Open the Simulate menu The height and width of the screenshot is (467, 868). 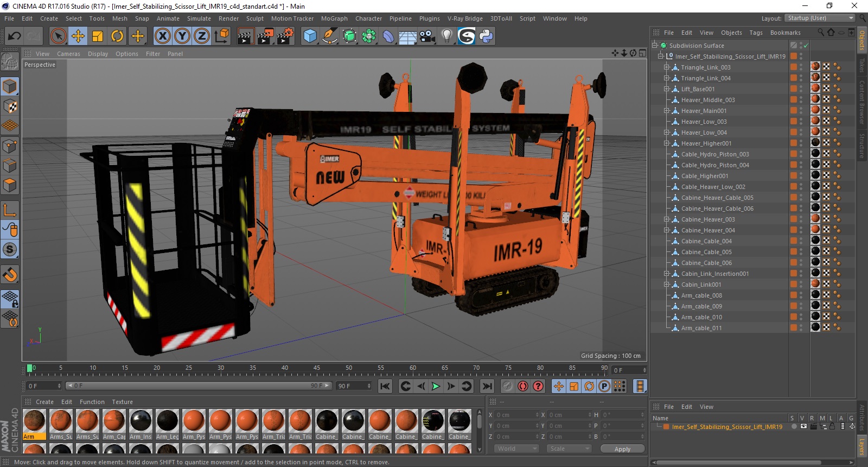point(199,18)
